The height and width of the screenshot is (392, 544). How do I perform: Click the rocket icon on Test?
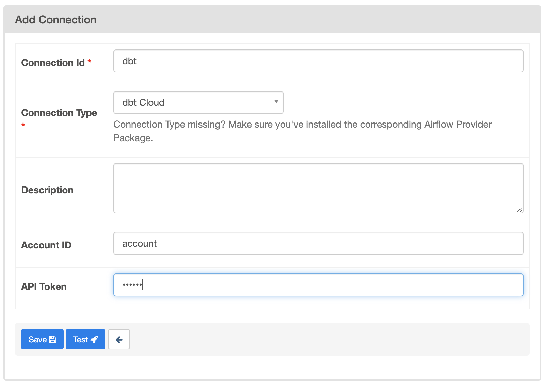coord(94,339)
